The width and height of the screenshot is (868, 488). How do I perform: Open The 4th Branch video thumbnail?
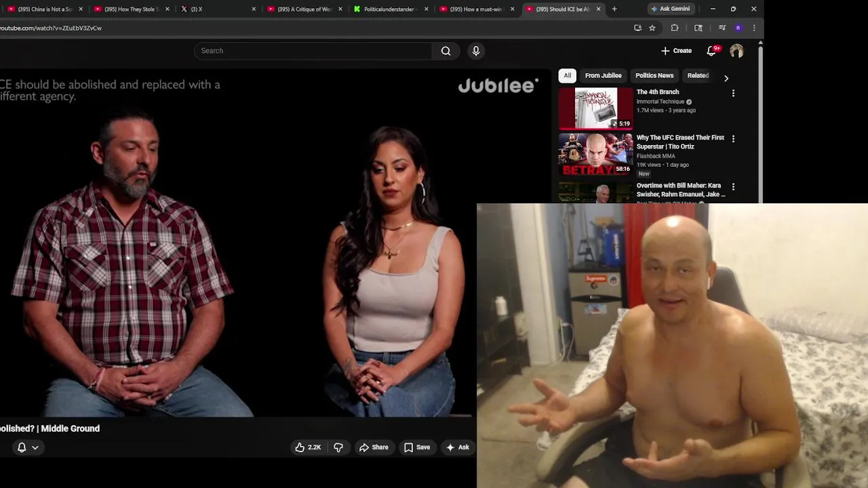pos(595,108)
